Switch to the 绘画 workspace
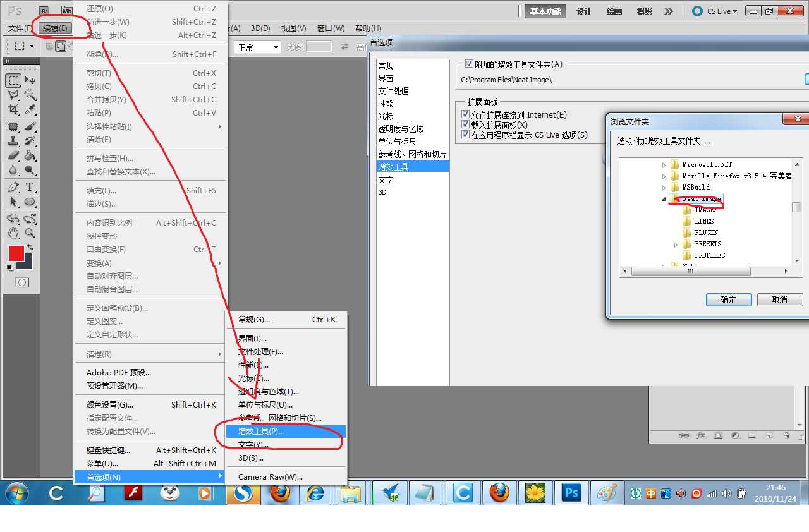Screen dimensions: 809x532 coord(614,11)
